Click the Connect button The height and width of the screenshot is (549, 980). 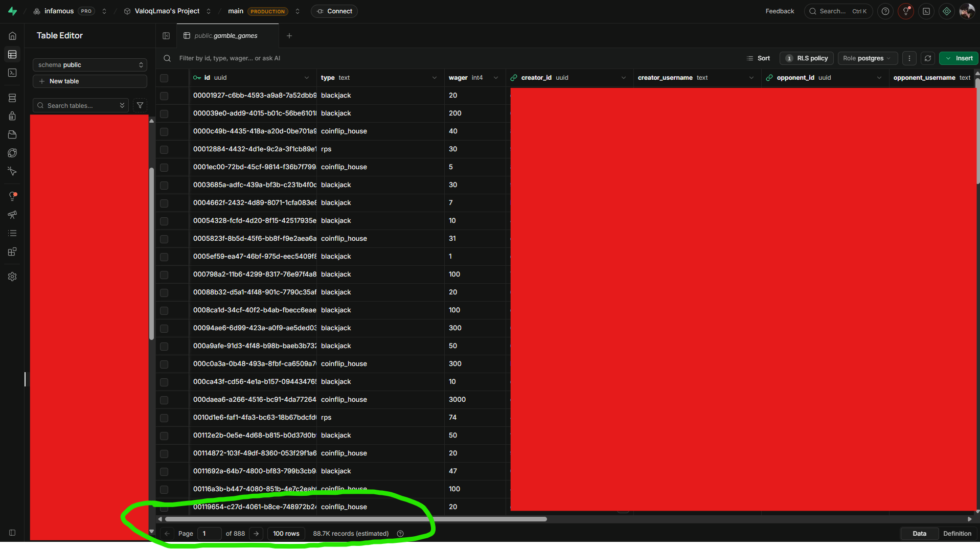(x=334, y=11)
